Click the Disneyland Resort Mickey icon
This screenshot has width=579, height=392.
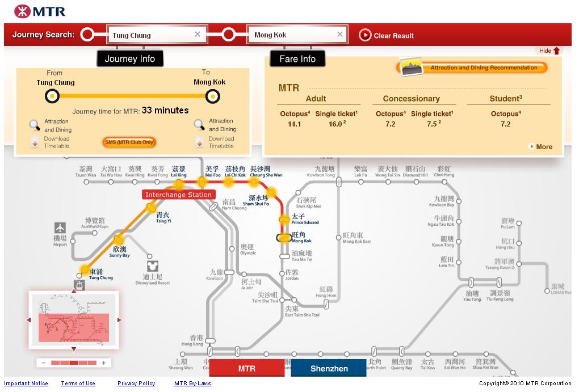[x=153, y=267]
